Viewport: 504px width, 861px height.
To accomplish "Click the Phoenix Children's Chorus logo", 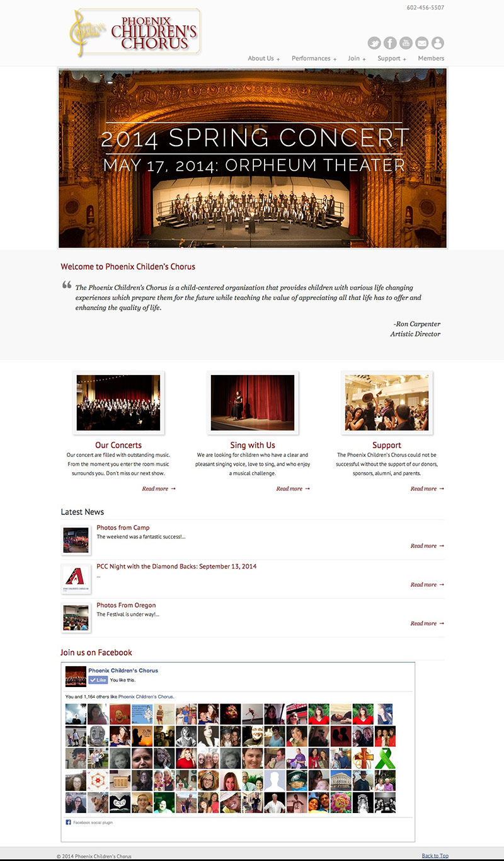I will [135, 32].
